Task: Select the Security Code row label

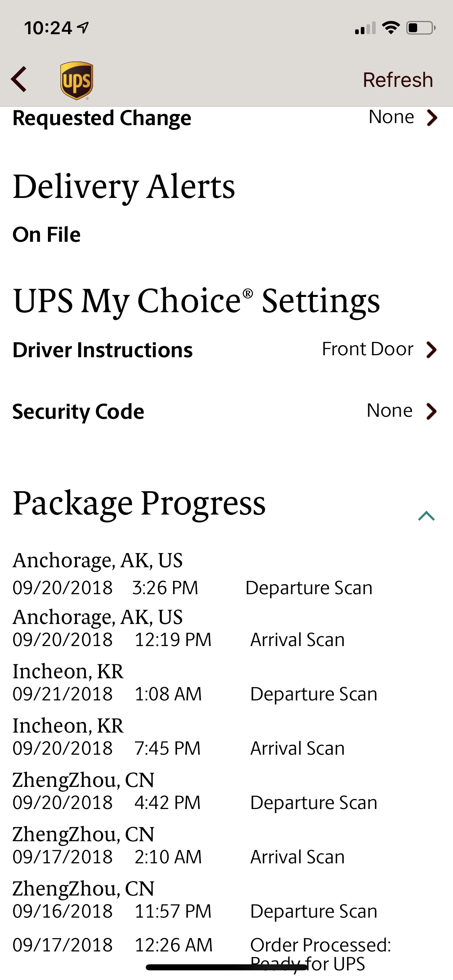Action: 78,412
